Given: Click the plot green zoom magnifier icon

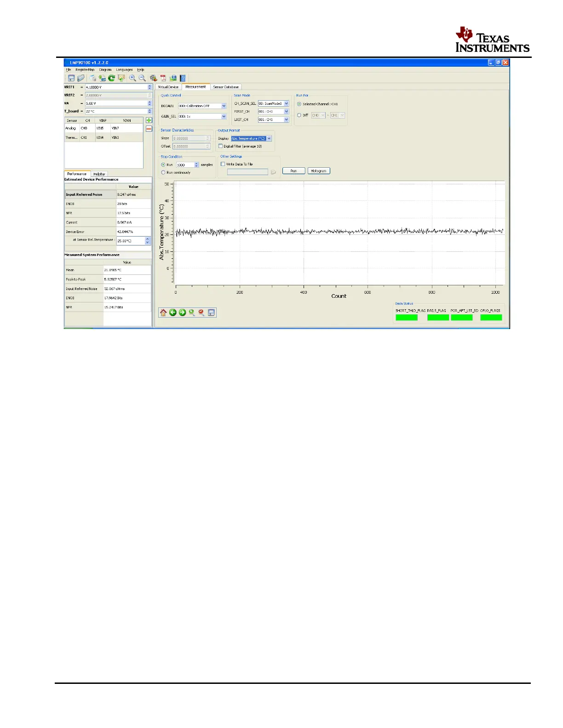Looking at the screenshot, I should [x=192, y=313].
